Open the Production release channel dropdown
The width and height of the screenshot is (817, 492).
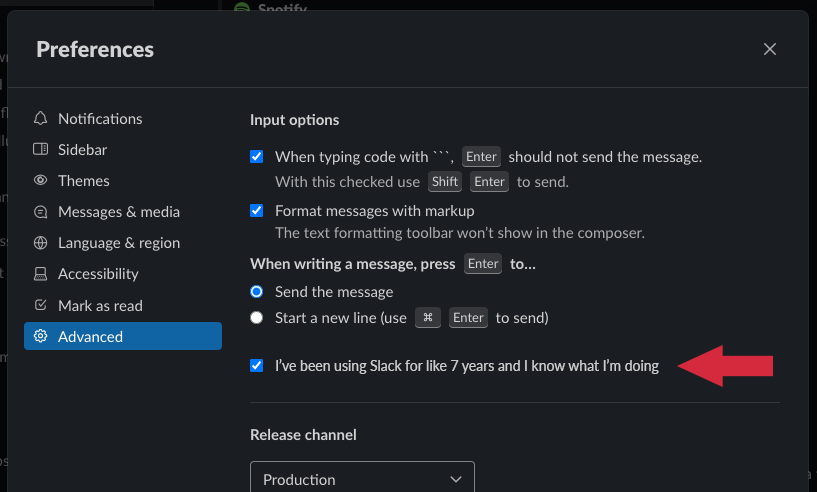coord(362,477)
